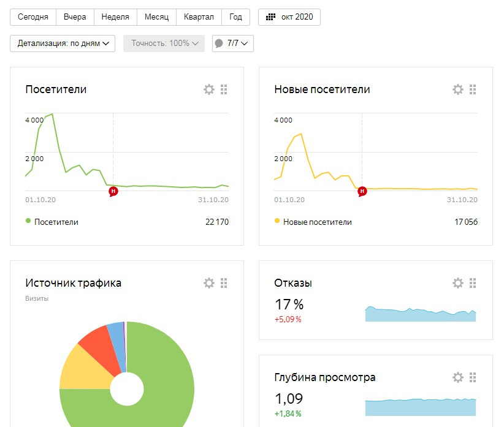Open the Источник трафика widget title
The height and width of the screenshot is (427, 504).
click(x=74, y=283)
